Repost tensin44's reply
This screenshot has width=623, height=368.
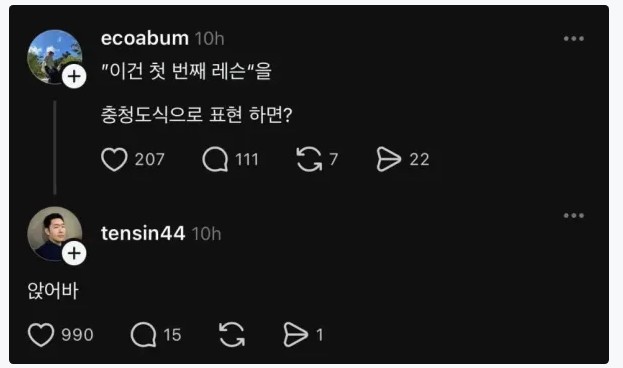[x=232, y=335]
